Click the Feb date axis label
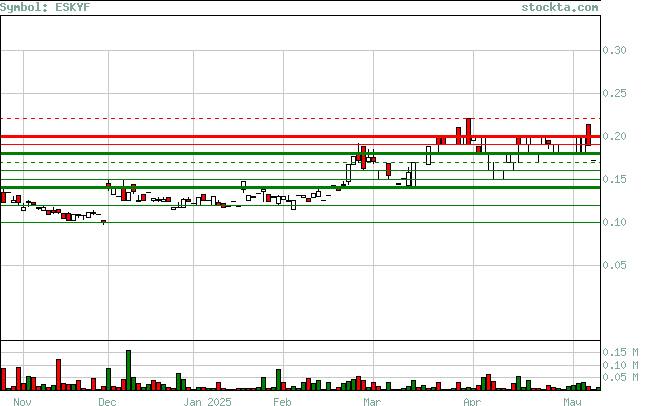Image resolution: width=655 pixels, height=406 pixels. click(282, 401)
